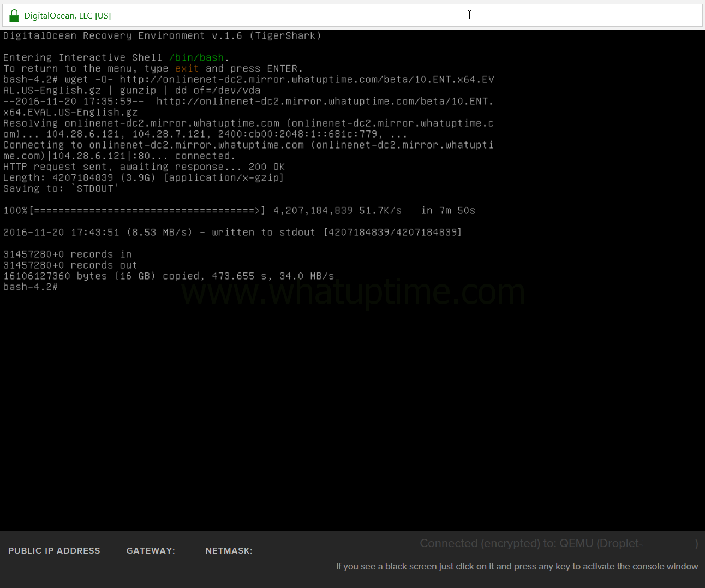
Task: Click the PUBLIC IP ADDRESS field
Action: [54, 550]
